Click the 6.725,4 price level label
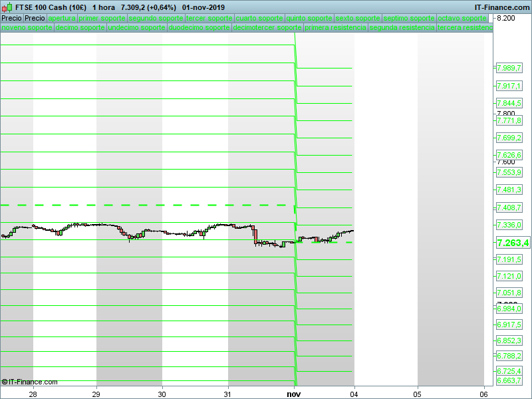532x399 pixels. coord(509,371)
